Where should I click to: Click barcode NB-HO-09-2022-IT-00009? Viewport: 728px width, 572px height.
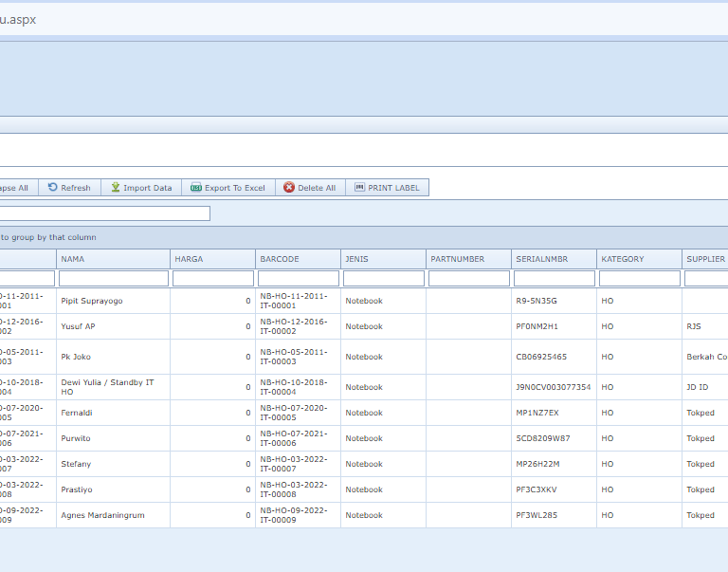coord(294,515)
